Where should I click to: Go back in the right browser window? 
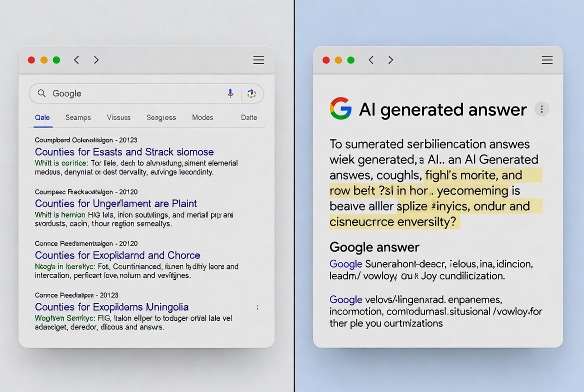click(371, 60)
